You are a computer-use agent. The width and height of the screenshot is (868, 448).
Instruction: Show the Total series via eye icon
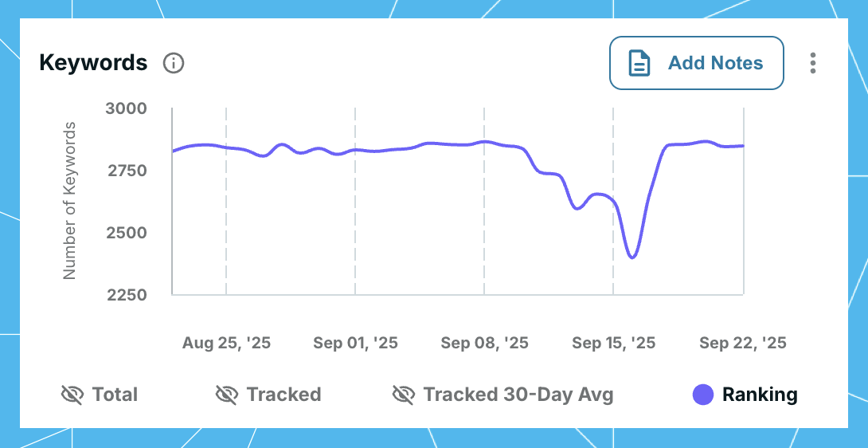coord(72,395)
